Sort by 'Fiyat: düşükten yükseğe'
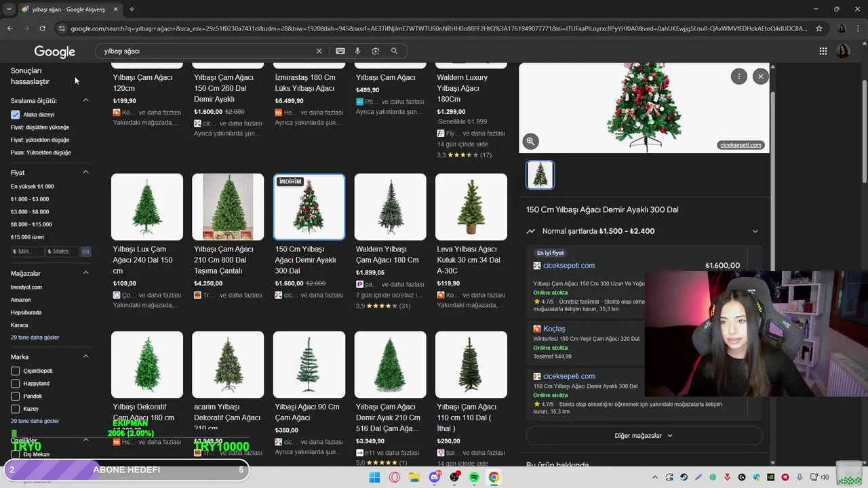Image resolution: width=868 pixels, height=488 pixels. coord(40,127)
